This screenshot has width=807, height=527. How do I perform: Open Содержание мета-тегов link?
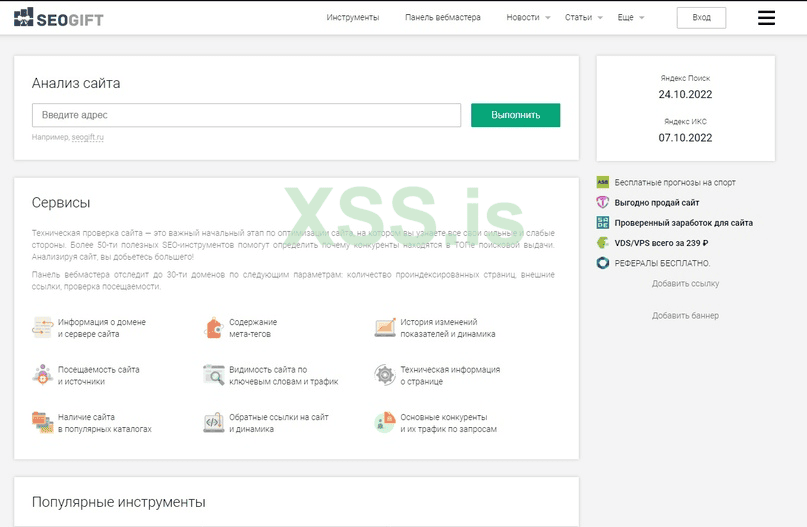click(x=253, y=328)
